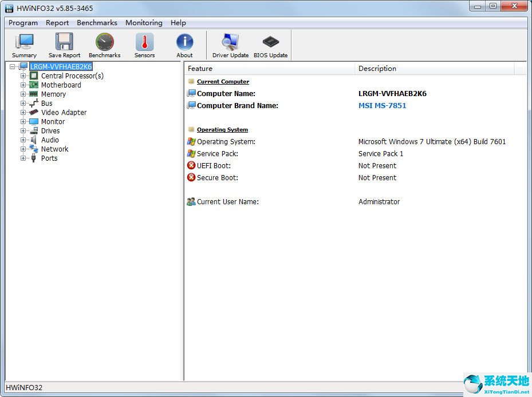Expand the Audio tree node
The image size is (532, 397).
23,140
